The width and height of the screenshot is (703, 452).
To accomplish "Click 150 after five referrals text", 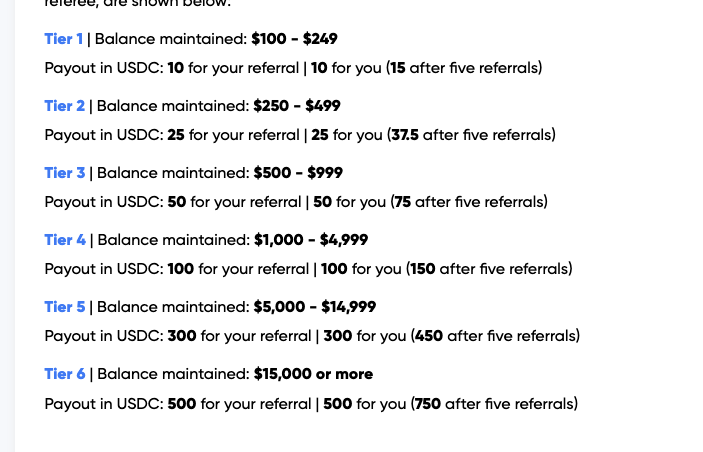I will (x=489, y=269).
